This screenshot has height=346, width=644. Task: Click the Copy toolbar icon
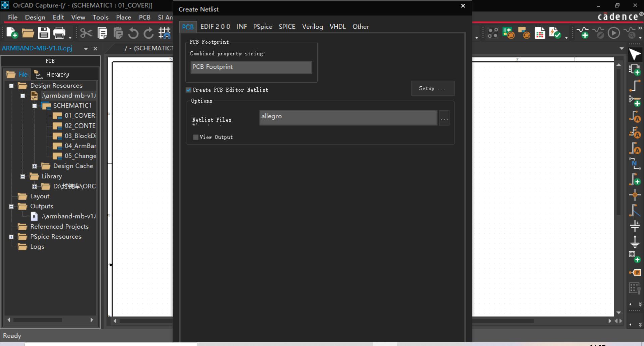click(x=102, y=33)
